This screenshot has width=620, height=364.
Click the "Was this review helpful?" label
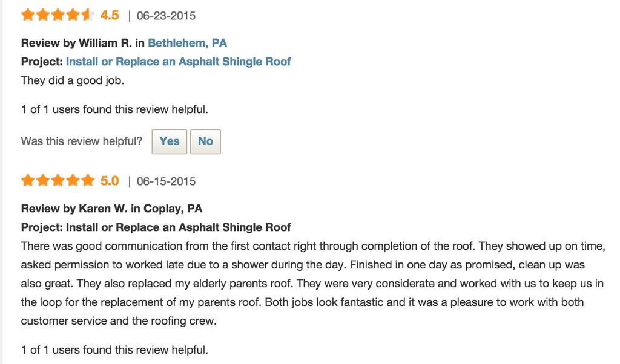(82, 141)
